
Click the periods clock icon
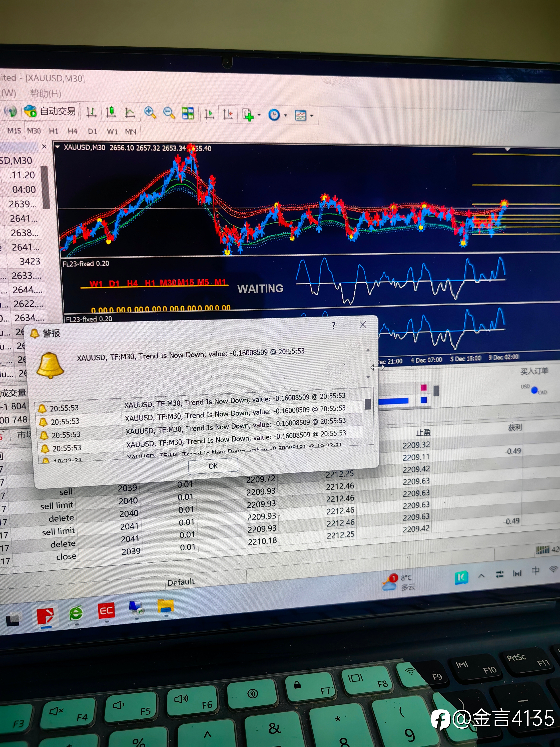pyautogui.click(x=274, y=115)
